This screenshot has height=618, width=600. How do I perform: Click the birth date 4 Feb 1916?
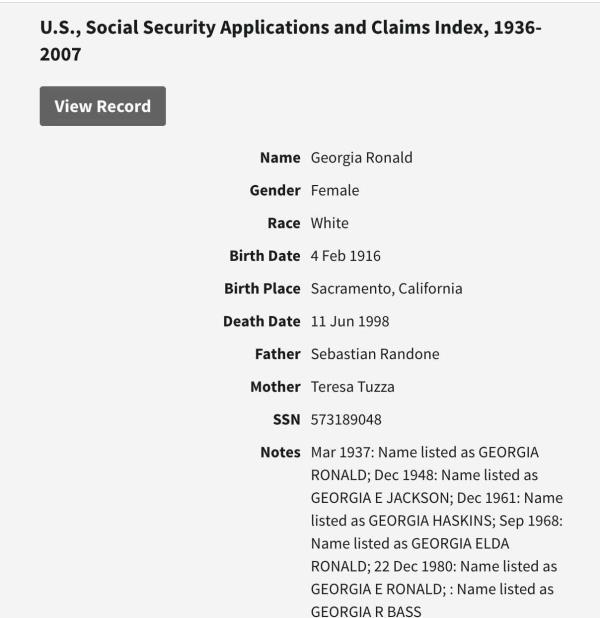tap(345, 256)
